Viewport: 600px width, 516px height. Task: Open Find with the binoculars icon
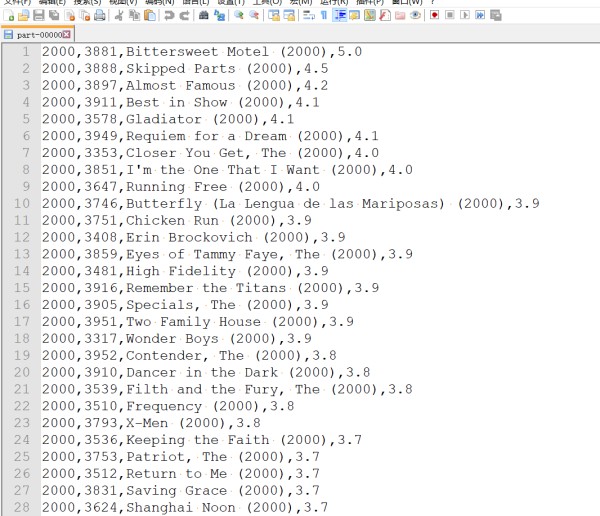[x=204, y=15]
